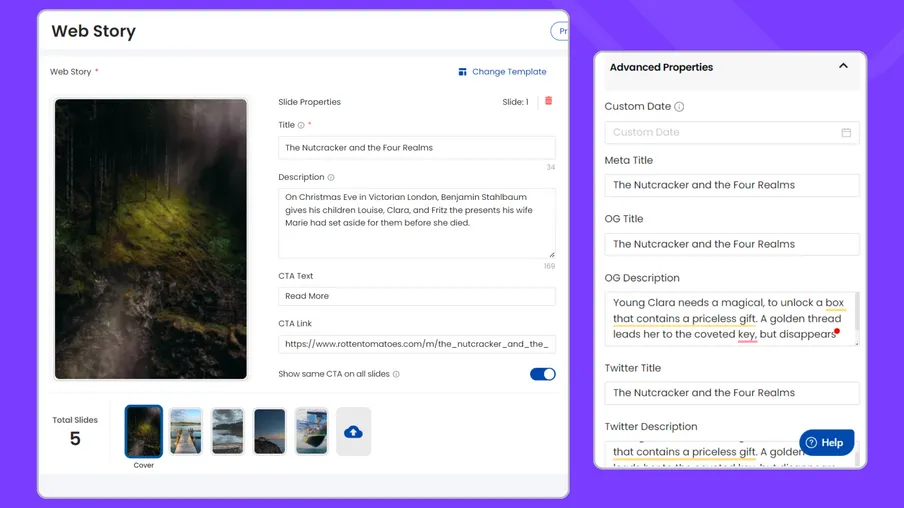Disable Show same CTA on all slides
The width and height of the screenshot is (904, 508).
click(x=542, y=374)
